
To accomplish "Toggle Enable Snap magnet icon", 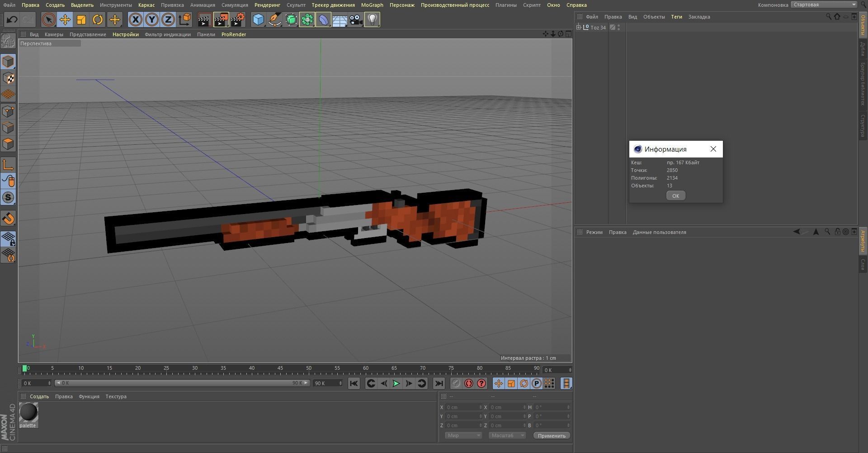I will [8, 218].
